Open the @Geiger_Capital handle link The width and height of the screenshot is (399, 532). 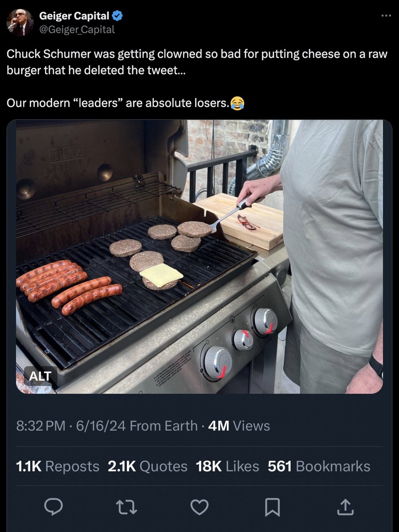coord(77,29)
